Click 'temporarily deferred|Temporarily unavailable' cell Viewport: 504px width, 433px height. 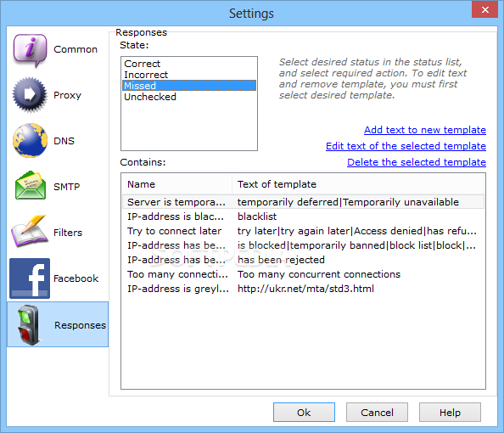click(x=348, y=202)
